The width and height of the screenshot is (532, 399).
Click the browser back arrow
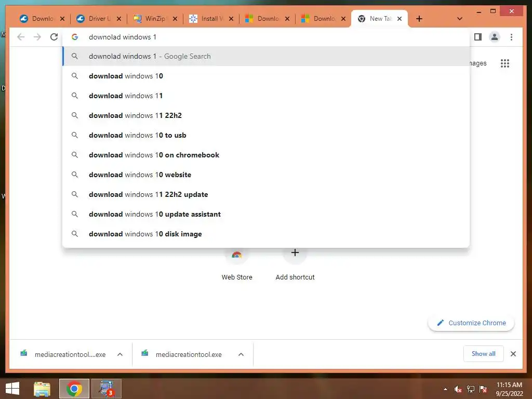(21, 37)
